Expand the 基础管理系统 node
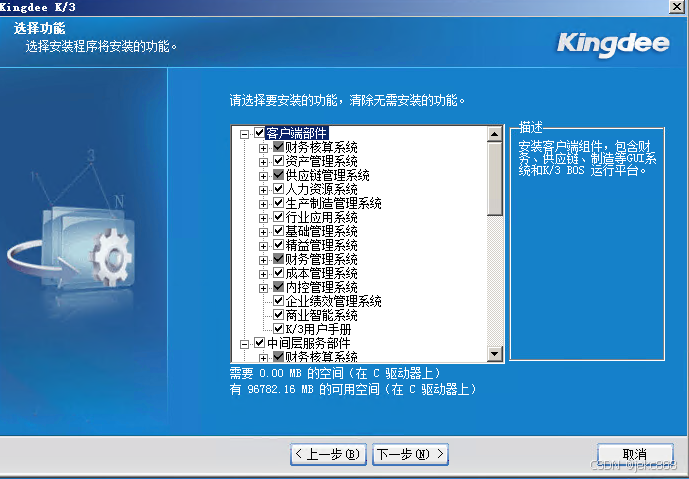This screenshot has height=479, width=689. click(263, 232)
